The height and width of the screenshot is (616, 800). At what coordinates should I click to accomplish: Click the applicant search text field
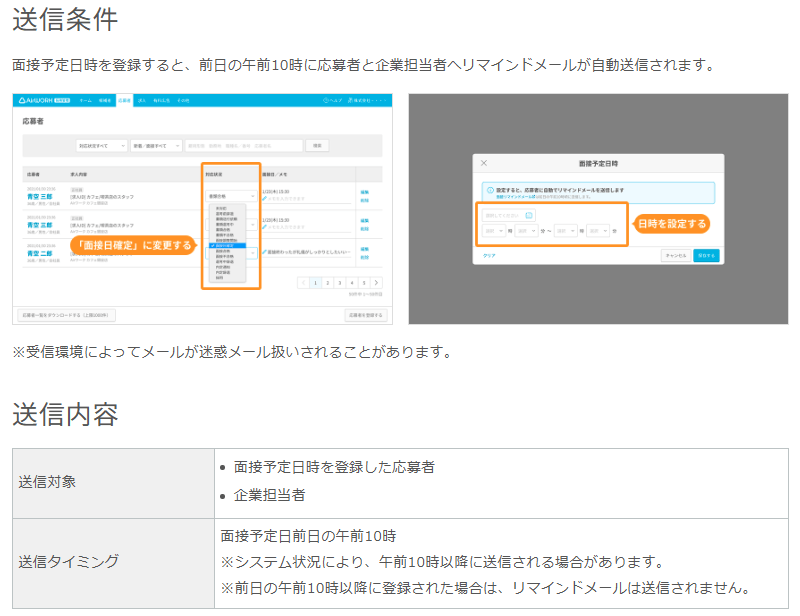coord(244,146)
